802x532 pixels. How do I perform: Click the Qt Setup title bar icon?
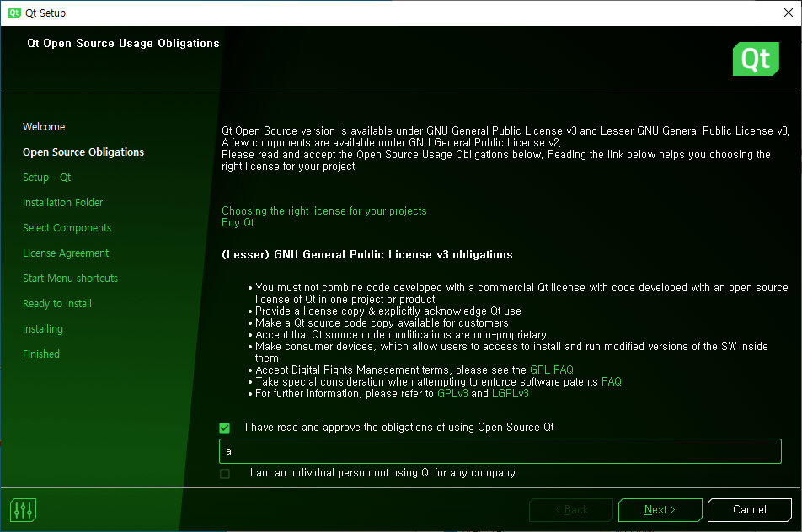pyautogui.click(x=14, y=13)
